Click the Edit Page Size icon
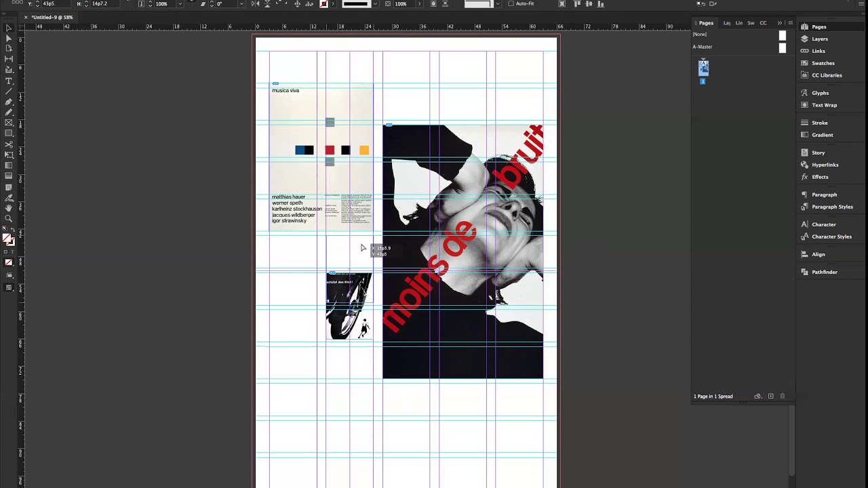The height and width of the screenshot is (488, 868). coord(758,396)
